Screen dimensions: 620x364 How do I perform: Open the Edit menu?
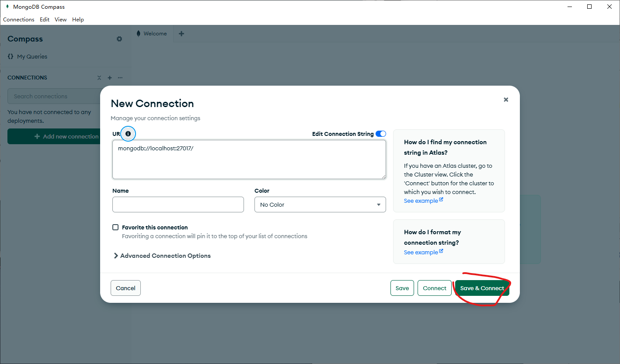tap(45, 20)
